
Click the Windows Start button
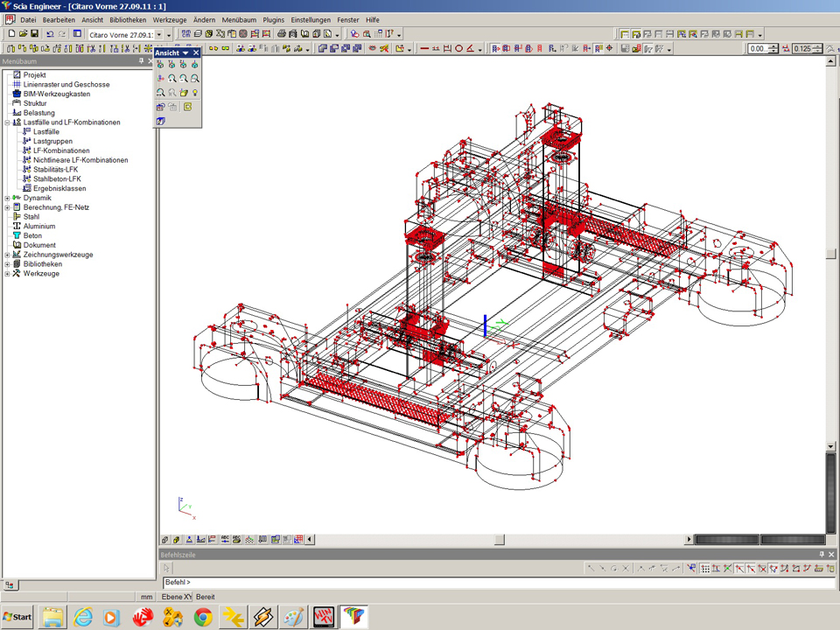[x=17, y=617]
